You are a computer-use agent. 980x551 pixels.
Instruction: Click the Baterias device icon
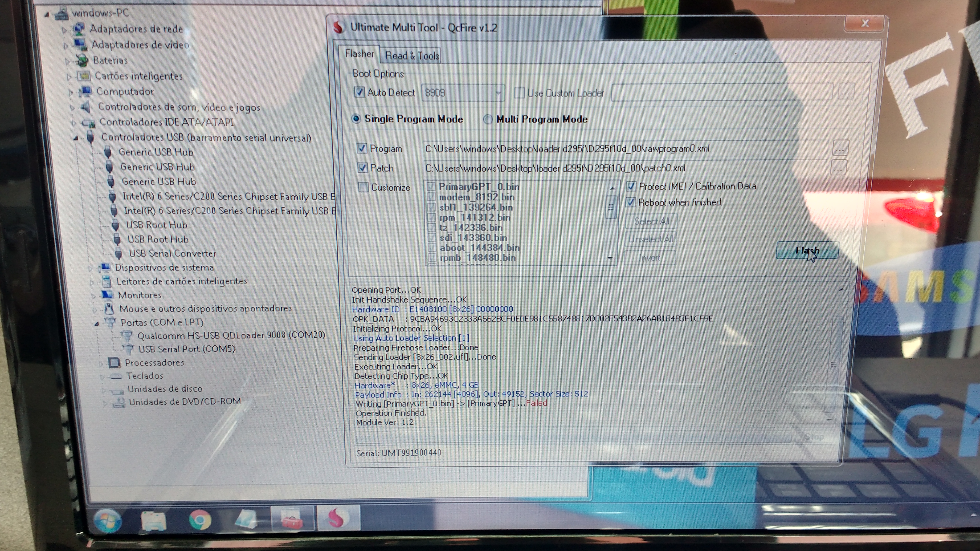pyautogui.click(x=82, y=60)
